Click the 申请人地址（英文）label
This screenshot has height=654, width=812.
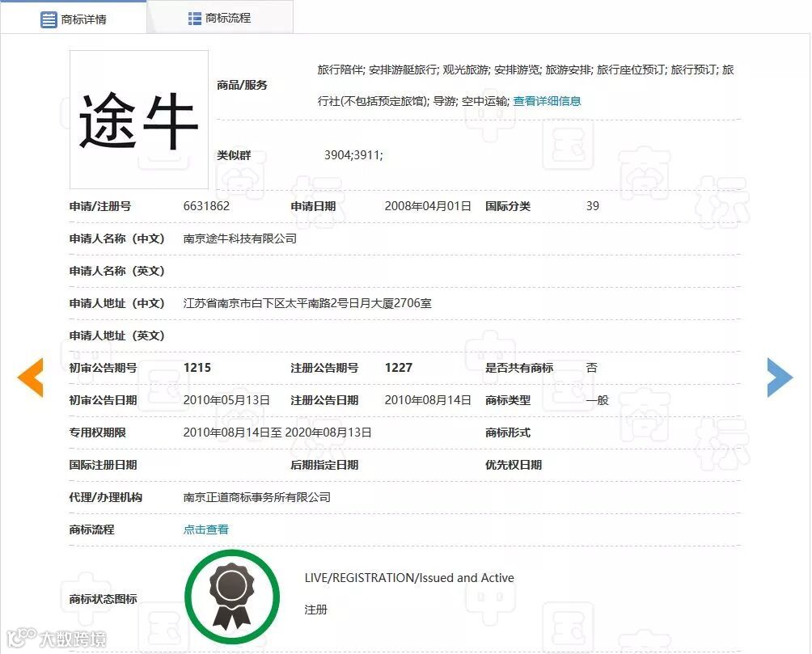click(x=117, y=335)
